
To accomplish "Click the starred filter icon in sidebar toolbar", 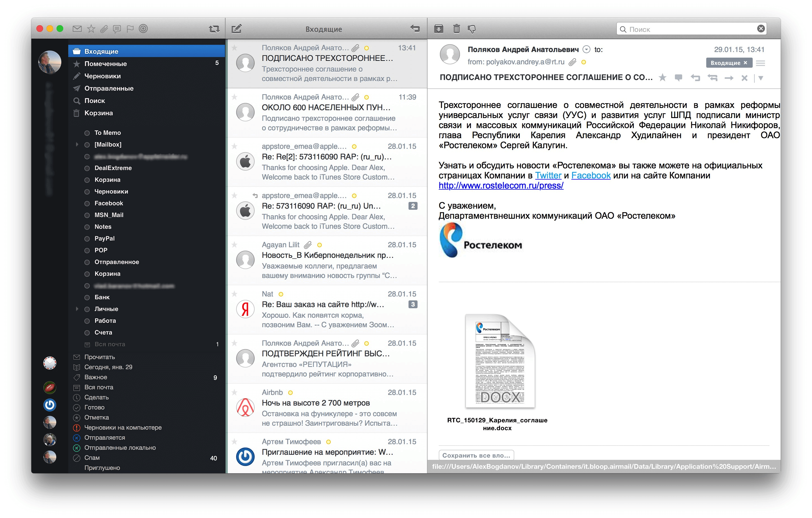I will tap(91, 29).
